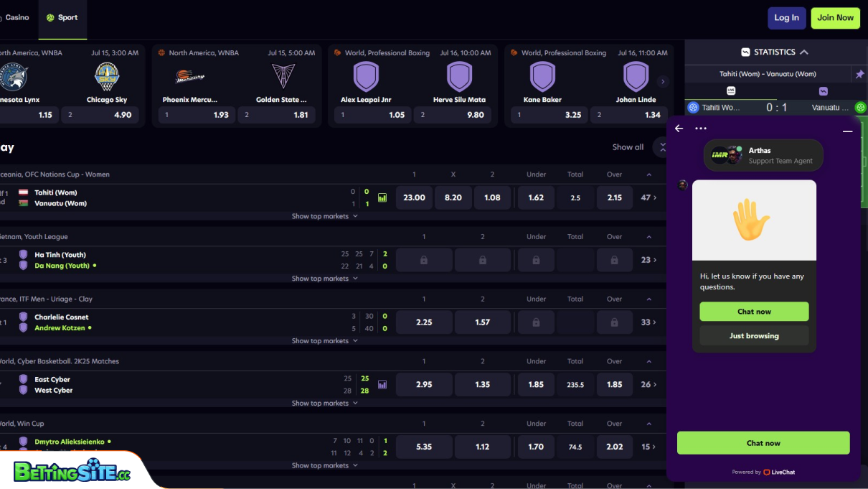Screen dimensions: 868x489
Task: Click the Just browsing button
Action: 754,336
